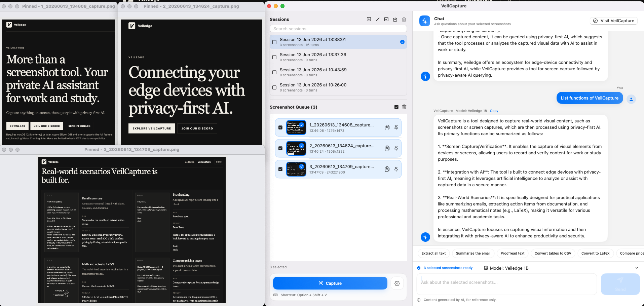Click the 'Convert tables to CSV' suggestion chip
Viewport: 644px width, 306px height.
pyautogui.click(x=553, y=254)
